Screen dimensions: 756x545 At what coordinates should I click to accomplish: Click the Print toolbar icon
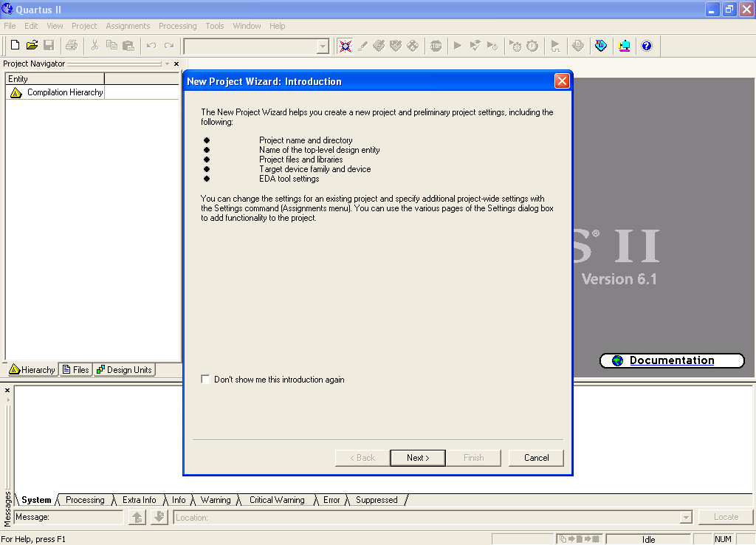tap(72, 46)
